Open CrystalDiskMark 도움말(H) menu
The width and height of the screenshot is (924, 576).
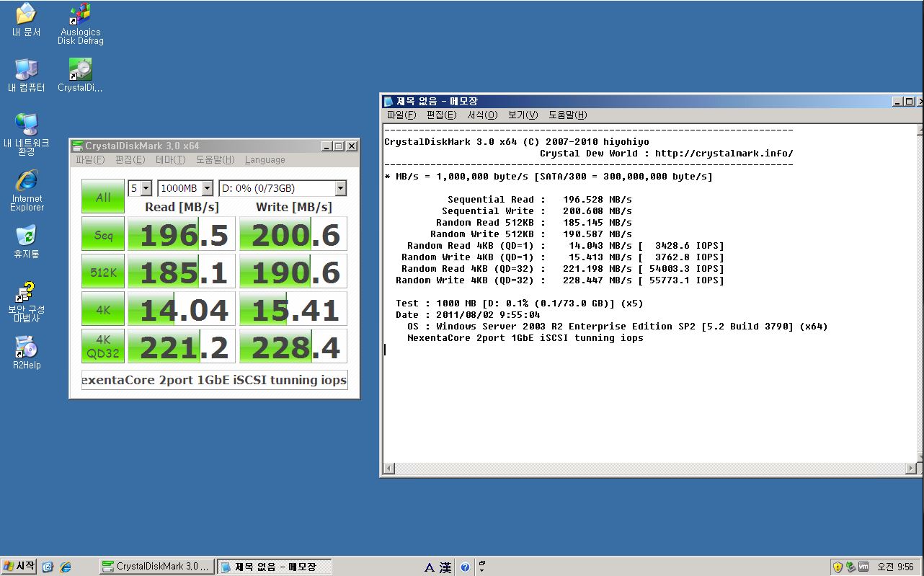(215, 160)
